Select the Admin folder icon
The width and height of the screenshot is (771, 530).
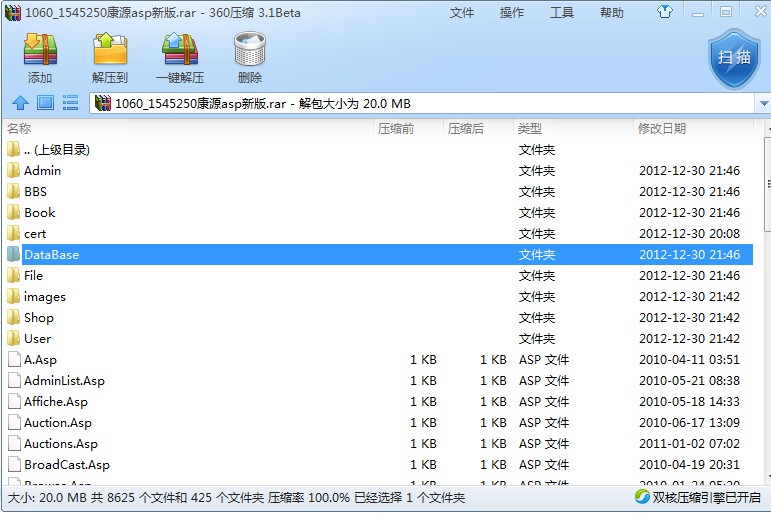[x=14, y=171]
